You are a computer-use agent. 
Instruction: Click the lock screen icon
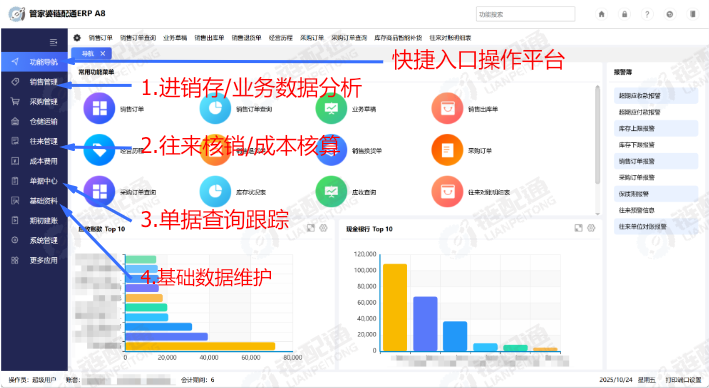tap(624, 14)
